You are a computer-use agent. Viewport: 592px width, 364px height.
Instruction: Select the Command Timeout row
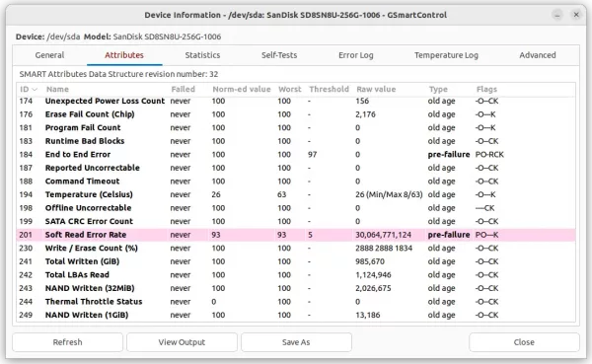pyautogui.click(x=296, y=182)
